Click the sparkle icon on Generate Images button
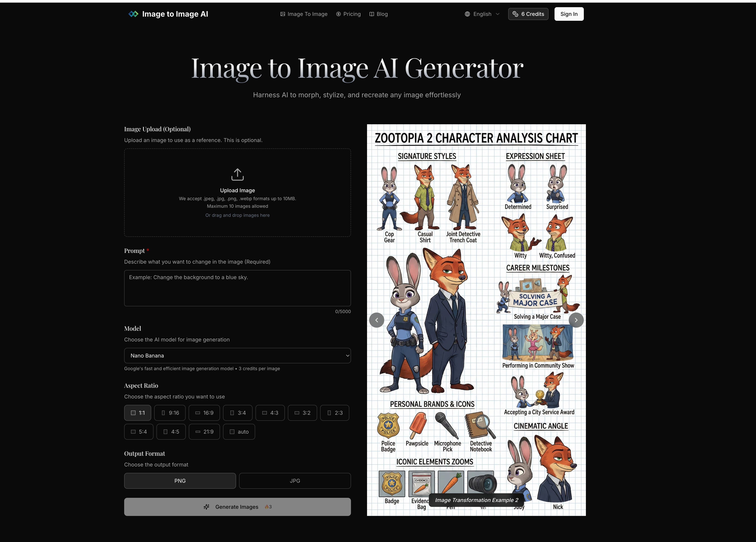756x542 pixels. (x=207, y=507)
